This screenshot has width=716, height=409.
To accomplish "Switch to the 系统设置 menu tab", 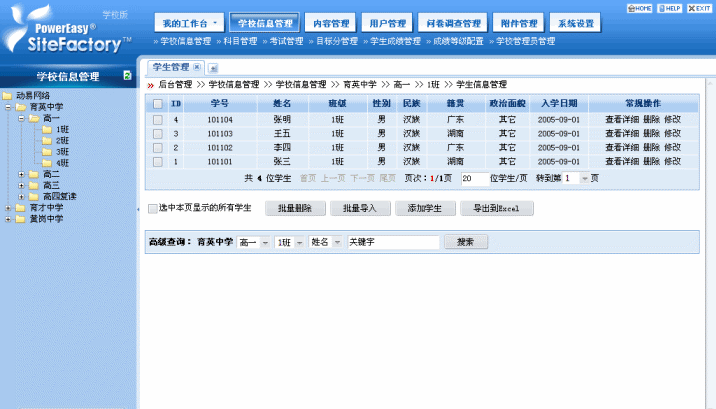I will coord(575,23).
